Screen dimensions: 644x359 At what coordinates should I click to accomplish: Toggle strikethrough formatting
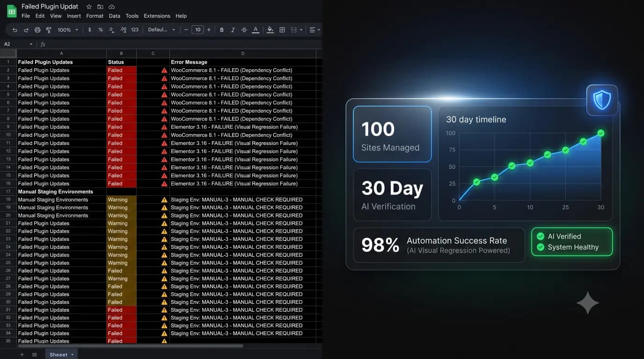244,30
